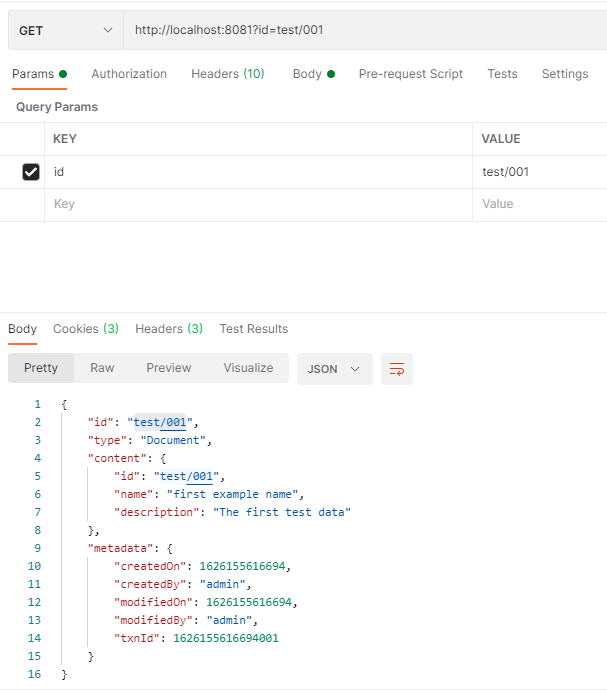Toggle the line wrap icon
This screenshot has height=693, width=607.
[x=397, y=369]
